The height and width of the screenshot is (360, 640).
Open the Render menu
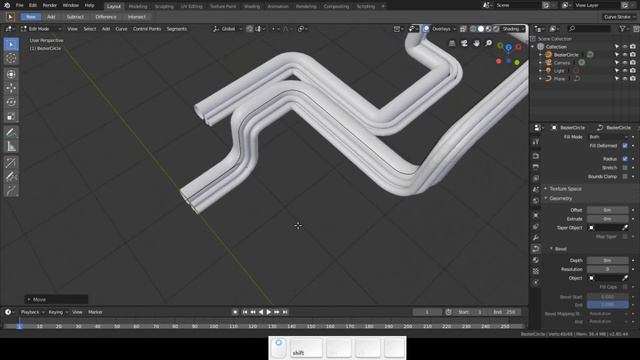point(50,5)
